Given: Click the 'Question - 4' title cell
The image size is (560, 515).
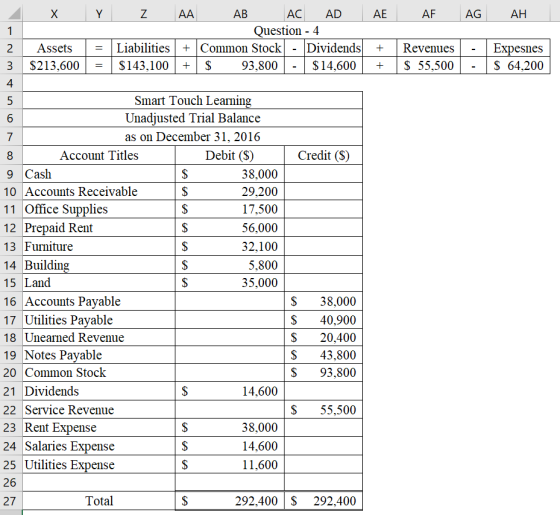Looking at the screenshot, I should pyautogui.click(x=286, y=31).
